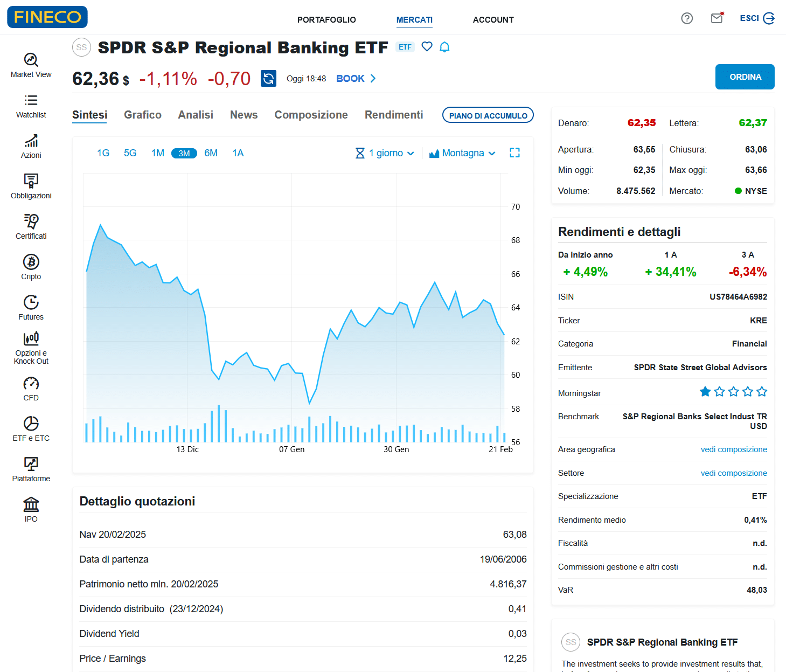786x672 pixels.
Task: Select the 1A chart range
Action: 238,153
